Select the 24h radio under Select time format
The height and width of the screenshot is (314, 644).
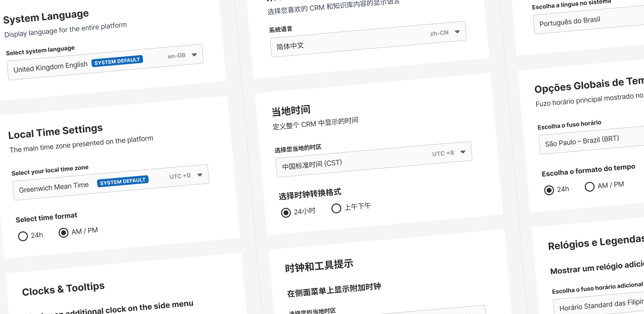(23, 236)
